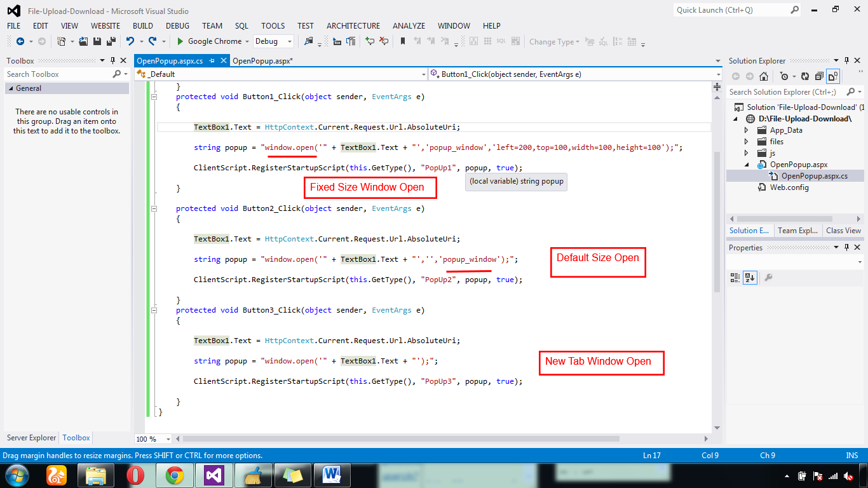Click the Find in Files toolbar icon

[309, 41]
